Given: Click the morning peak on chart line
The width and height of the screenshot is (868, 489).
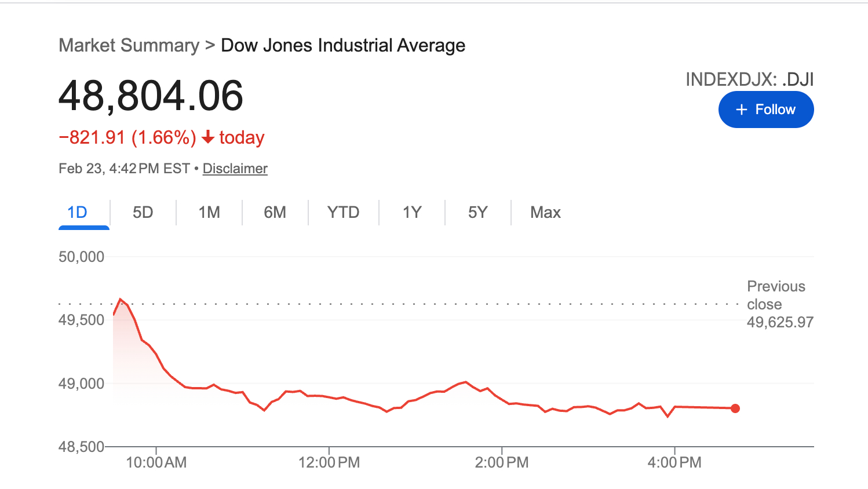Looking at the screenshot, I should click(120, 300).
